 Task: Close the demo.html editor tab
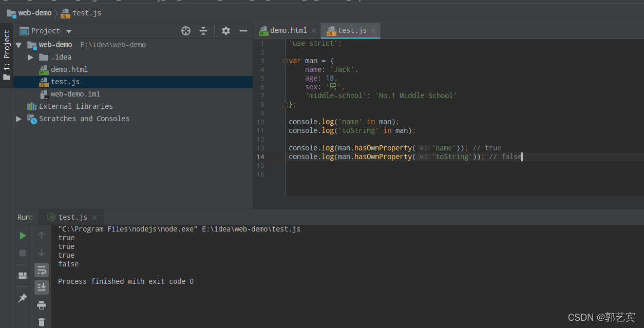314,31
